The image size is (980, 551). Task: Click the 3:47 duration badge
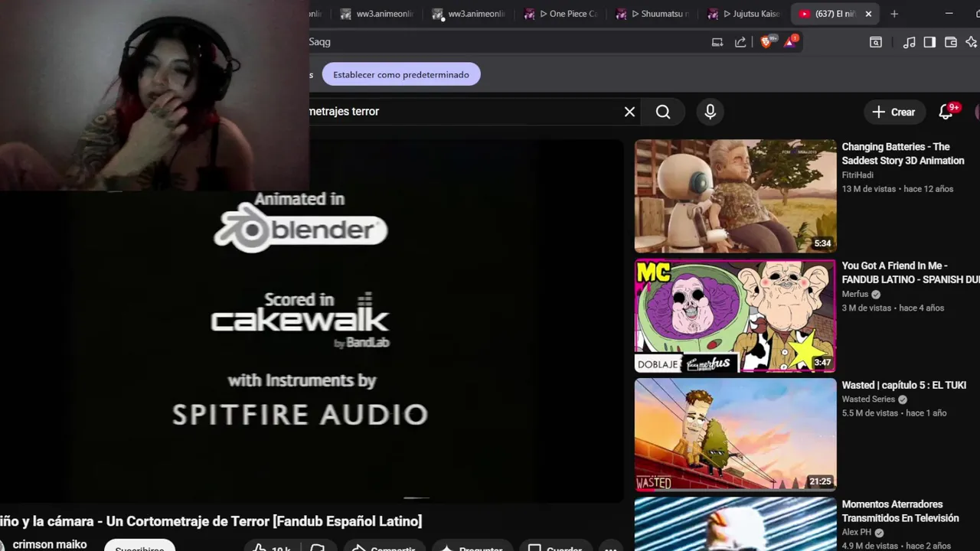pos(822,363)
